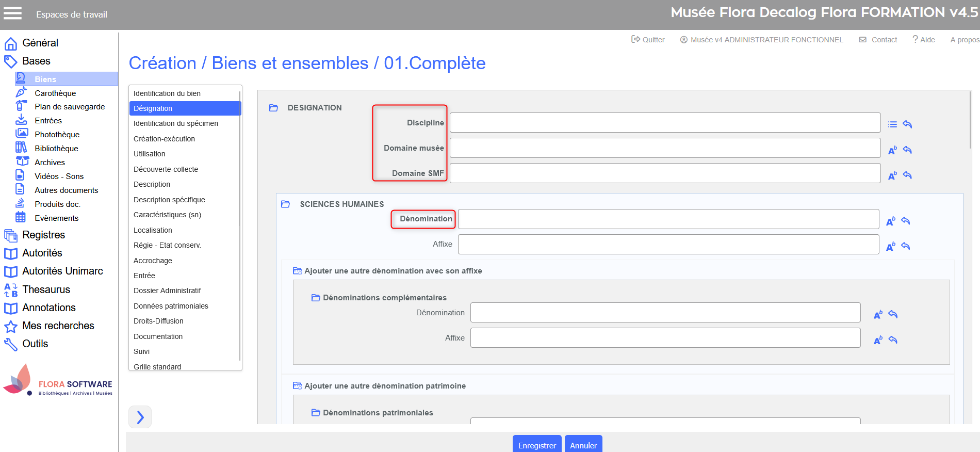Open the A propos link
Screen dimensions: 980x452
click(x=965, y=40)
